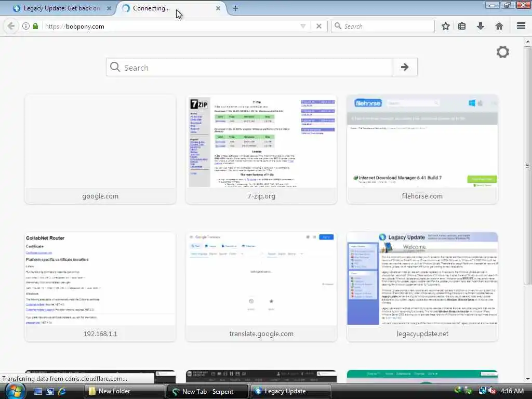This screenshot has width=532, height=399.
Task: Go back with the back arrow button
Action: coord(11,26)
